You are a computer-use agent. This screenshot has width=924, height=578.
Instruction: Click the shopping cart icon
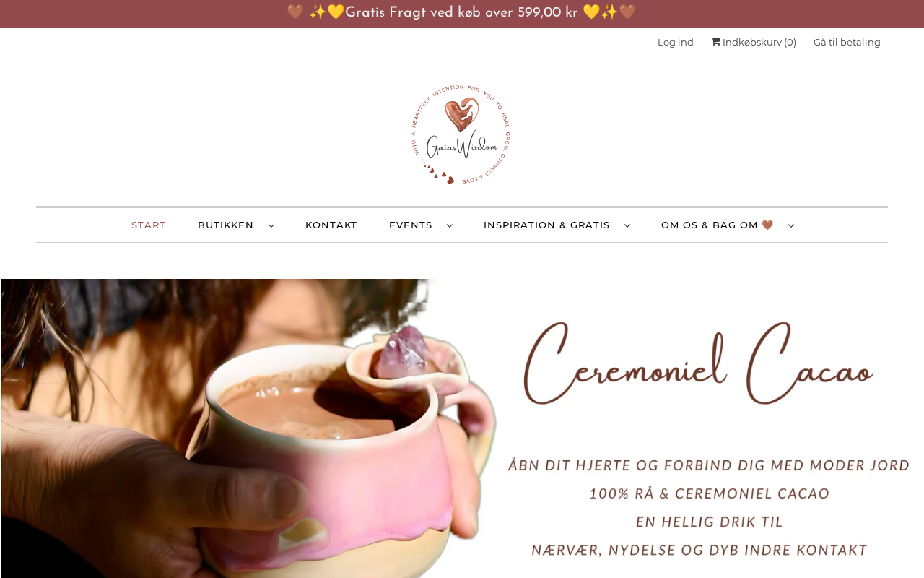point(716,42)
